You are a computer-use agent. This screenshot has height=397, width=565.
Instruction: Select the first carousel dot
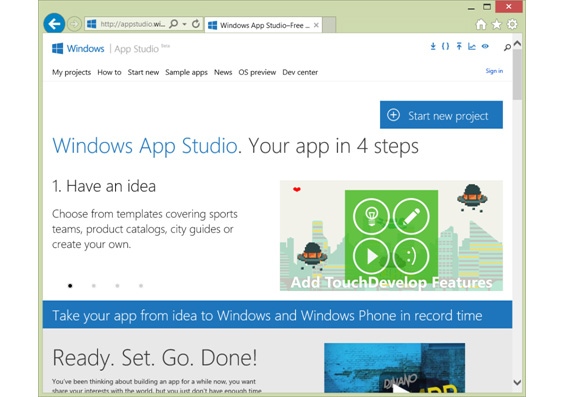coord(70,286)
